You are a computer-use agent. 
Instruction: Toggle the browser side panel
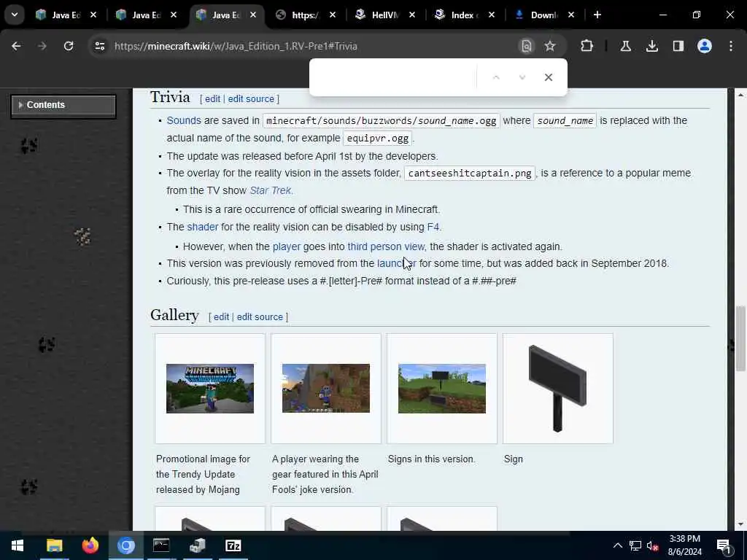(x=678, y=46)
